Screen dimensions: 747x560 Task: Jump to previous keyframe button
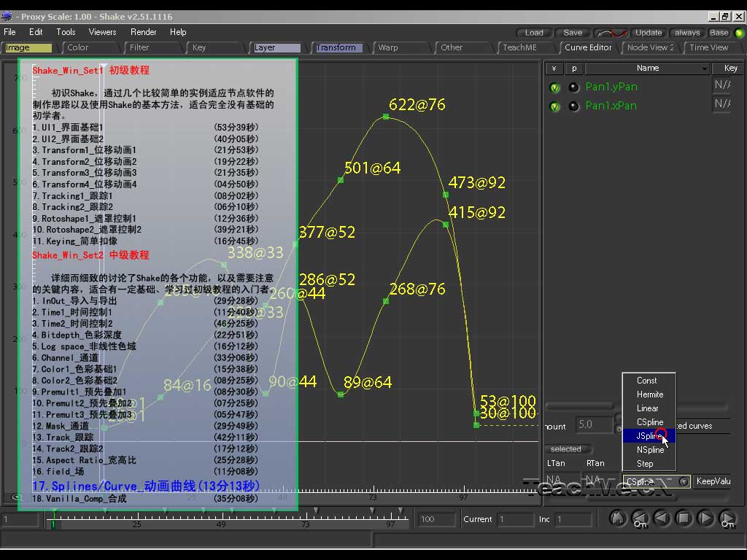click(639, 518)
